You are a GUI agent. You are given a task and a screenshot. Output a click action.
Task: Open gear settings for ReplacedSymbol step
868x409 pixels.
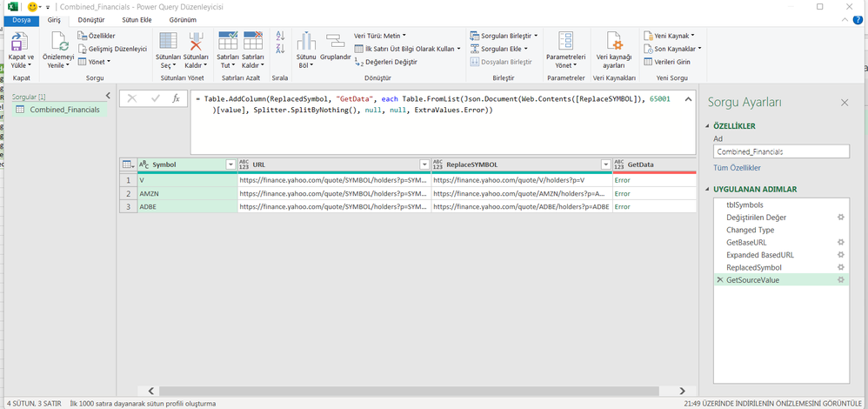[x=841, y=267]
